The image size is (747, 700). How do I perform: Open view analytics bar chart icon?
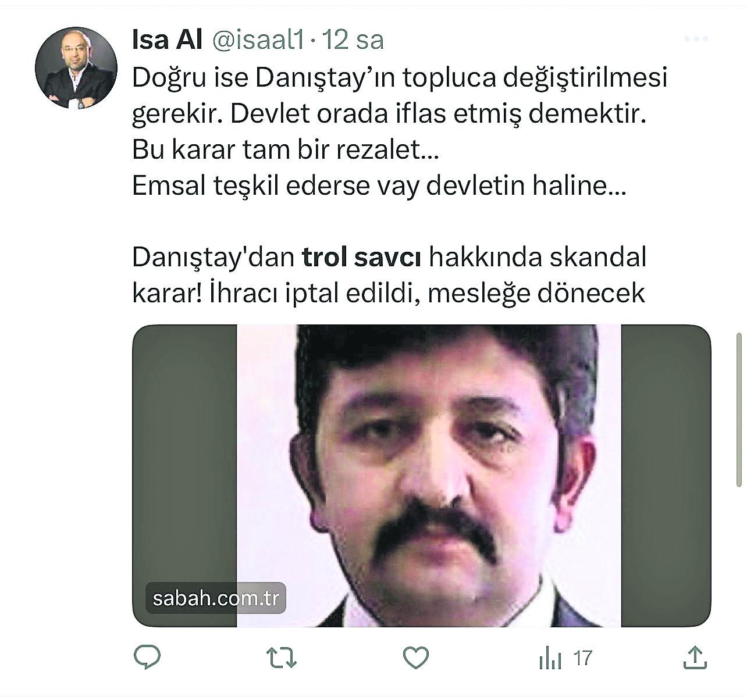(x=550, y=659)
